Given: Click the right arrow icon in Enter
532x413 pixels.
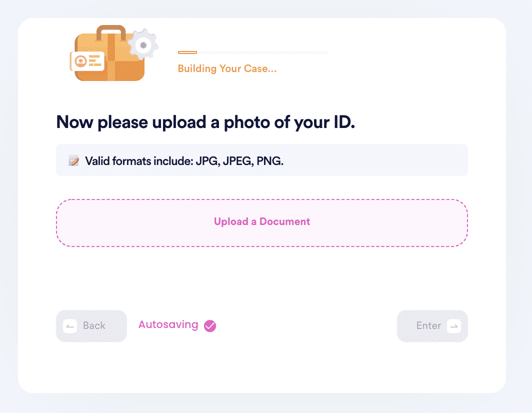Looking at the screenshot, I should [453, 326].
